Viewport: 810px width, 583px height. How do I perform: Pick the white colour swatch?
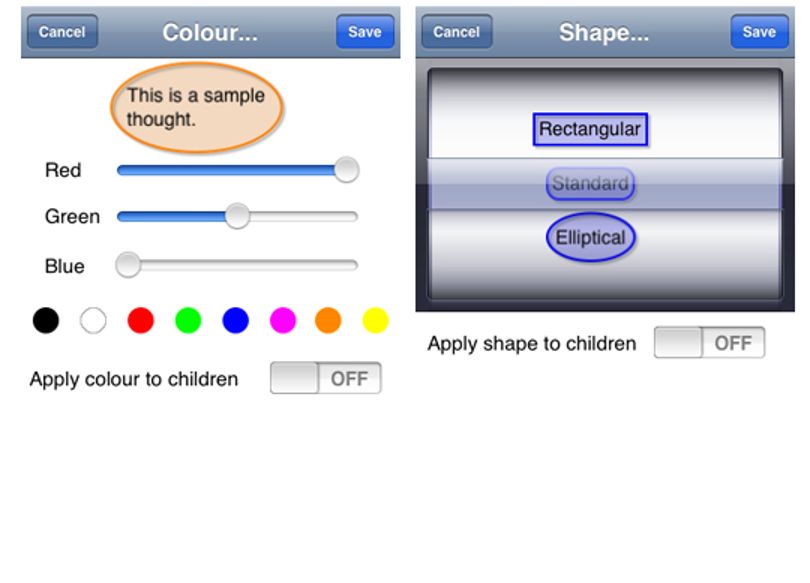(93, 320)
